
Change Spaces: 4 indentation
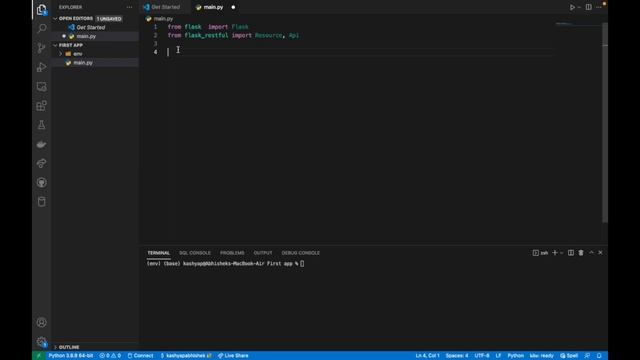[457, 356]
